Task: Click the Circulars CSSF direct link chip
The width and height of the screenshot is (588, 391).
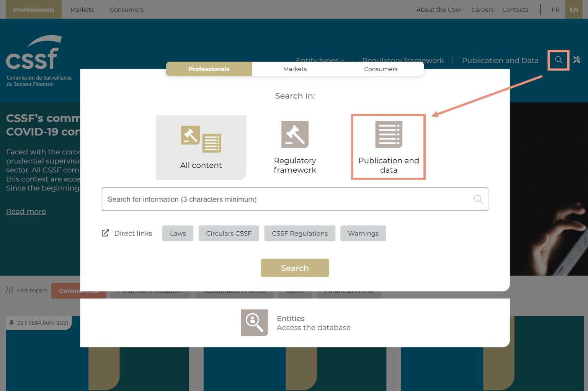Action: pyautogui.click(x=229, y=233)
